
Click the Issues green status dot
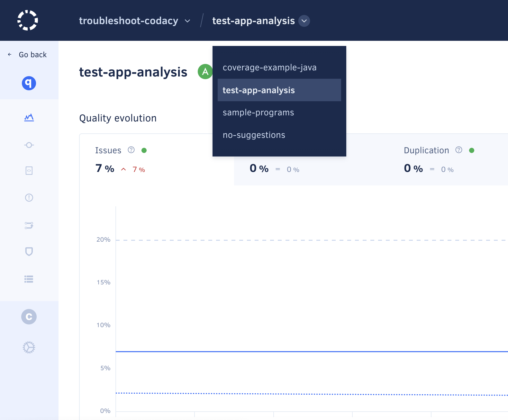click(144, 150)
